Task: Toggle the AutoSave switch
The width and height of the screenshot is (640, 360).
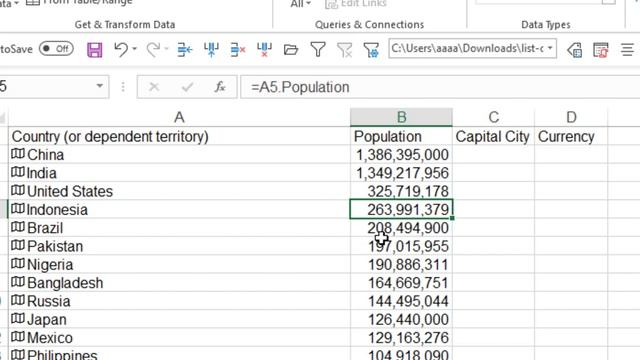Action: 56,49
